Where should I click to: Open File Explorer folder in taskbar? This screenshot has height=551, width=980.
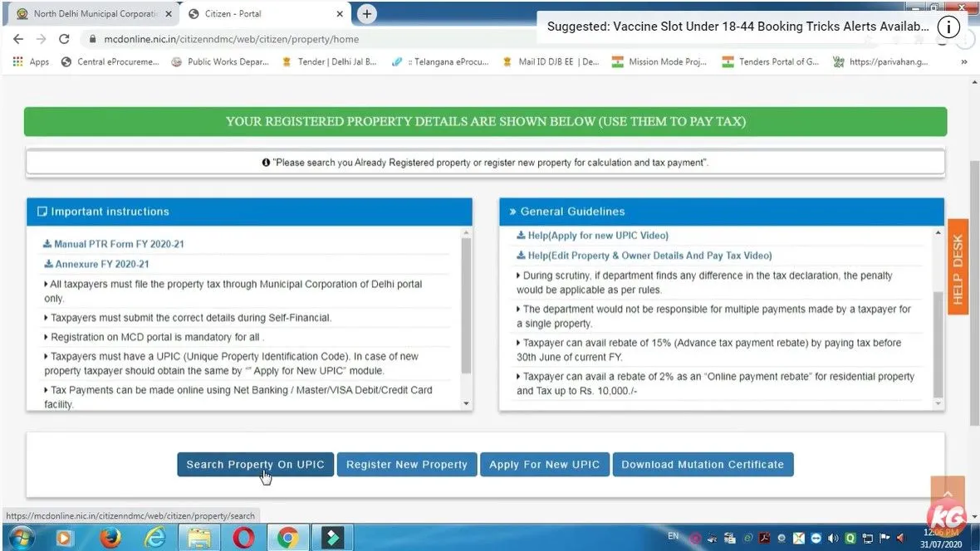pos(199,538)
